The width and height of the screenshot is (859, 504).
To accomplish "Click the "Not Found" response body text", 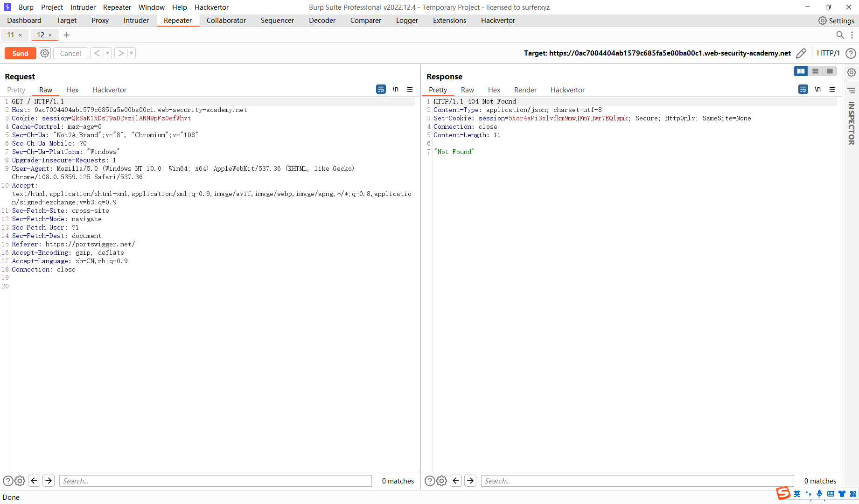I will [x=454, y=152].
